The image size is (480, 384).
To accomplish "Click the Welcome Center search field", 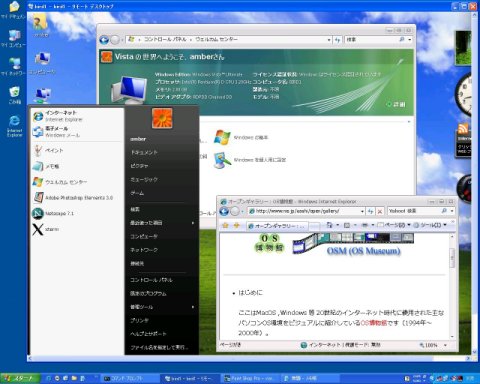I will (x=371, y=40).
